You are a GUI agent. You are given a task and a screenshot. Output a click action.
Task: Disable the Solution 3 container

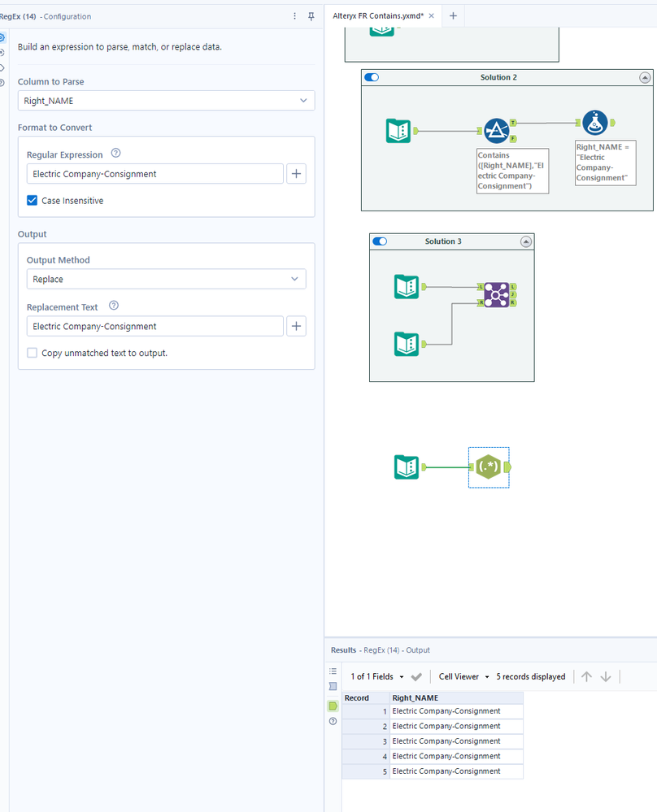pyautogui.click(x=380, y=241)
